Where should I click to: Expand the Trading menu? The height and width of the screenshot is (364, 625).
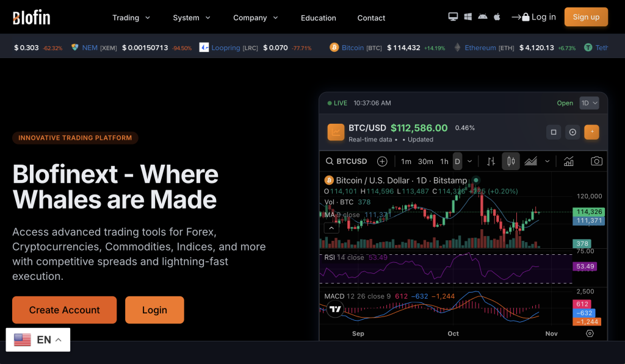click(131, 18)
